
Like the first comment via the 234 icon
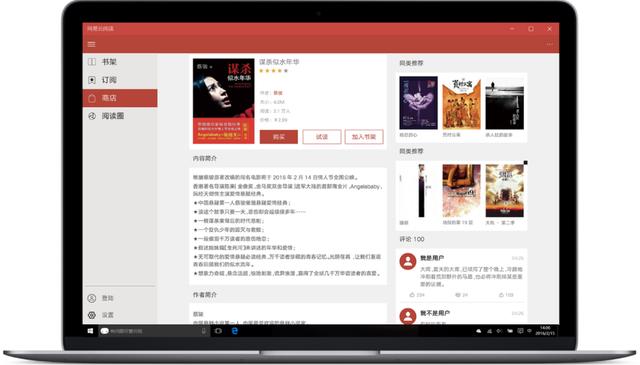click(412, 294)
